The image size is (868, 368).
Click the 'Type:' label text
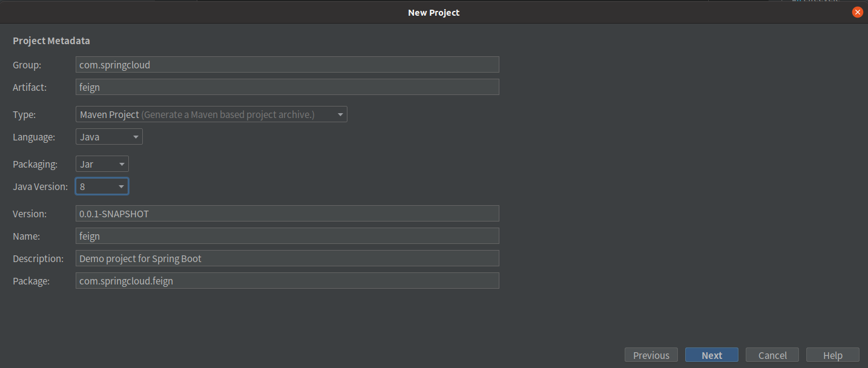click(x=24, y=114)
